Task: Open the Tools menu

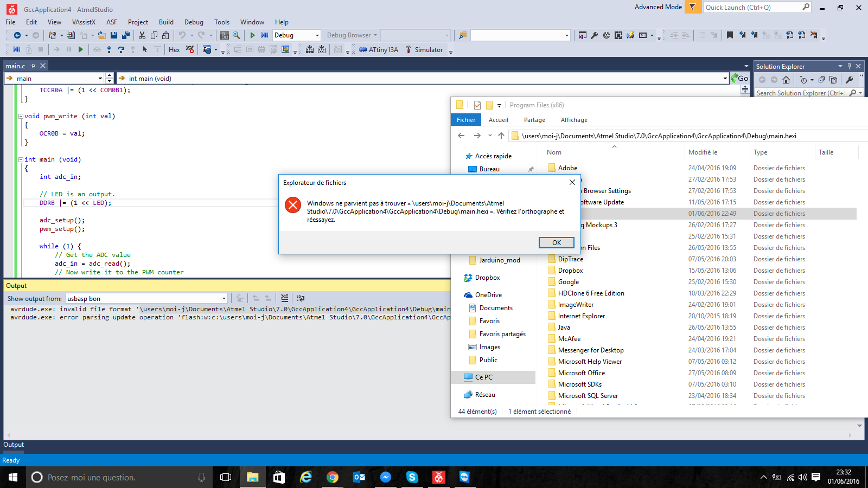Action: pyautogui.click(x=222, y=22)
